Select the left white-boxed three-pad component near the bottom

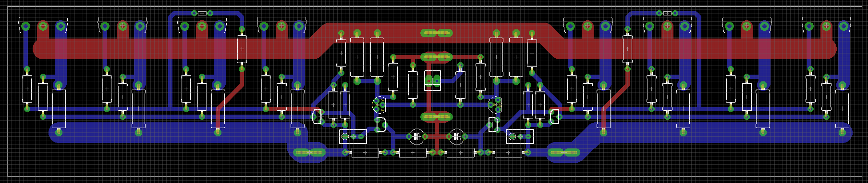coord(353,137)
